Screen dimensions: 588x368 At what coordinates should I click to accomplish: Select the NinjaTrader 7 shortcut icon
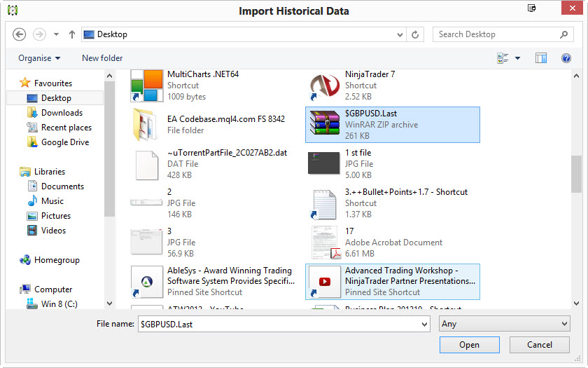[x=323, y=86]
